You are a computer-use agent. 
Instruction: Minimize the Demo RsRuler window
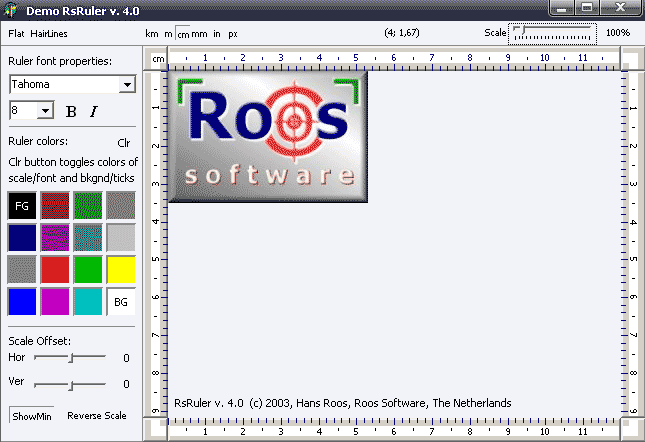tap(562, 8)
